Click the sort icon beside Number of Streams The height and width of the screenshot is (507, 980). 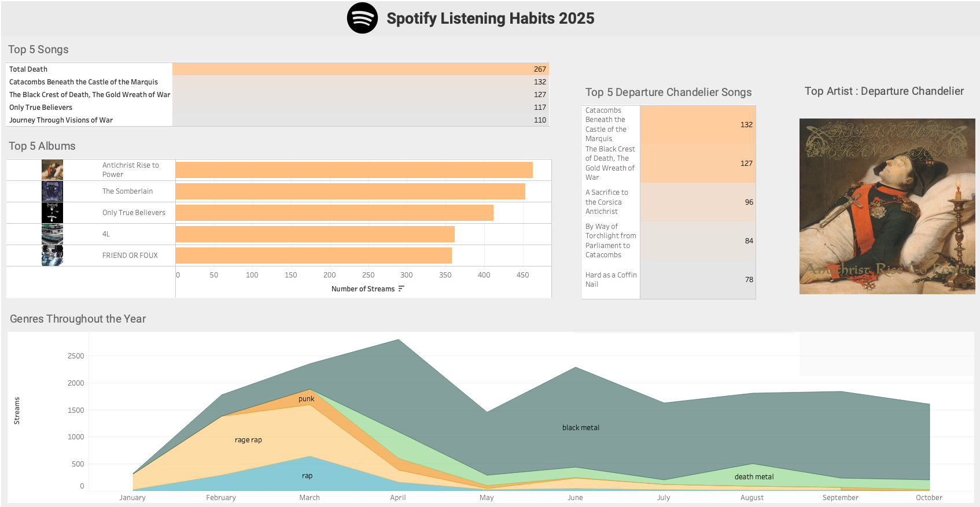tap(401, 288)
